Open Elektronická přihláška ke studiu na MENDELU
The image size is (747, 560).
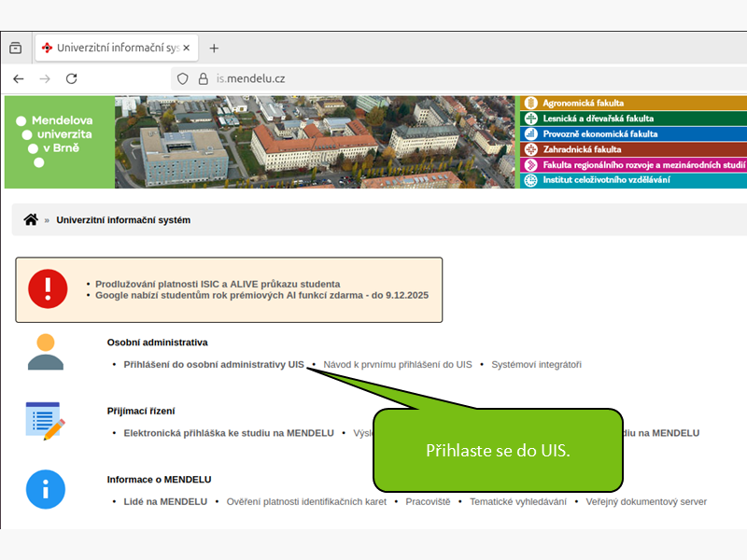point(229,433)
